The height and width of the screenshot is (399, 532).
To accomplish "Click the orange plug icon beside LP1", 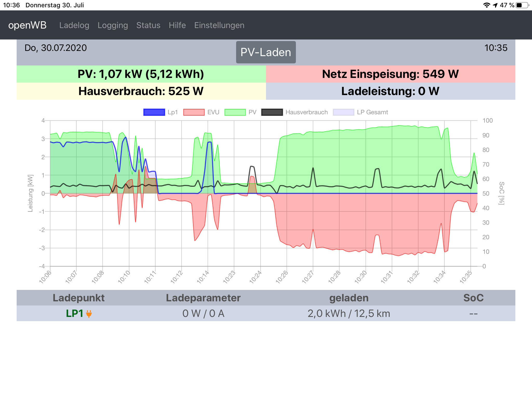I will pyautogui.click(x=89, y=314).
